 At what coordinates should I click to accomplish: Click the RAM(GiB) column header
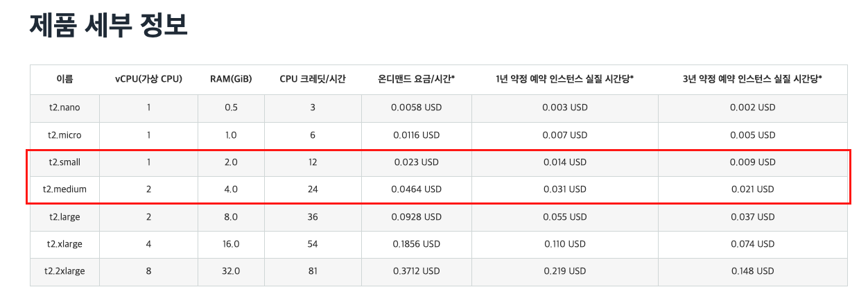pyautogui.click(x=231, y=79)
